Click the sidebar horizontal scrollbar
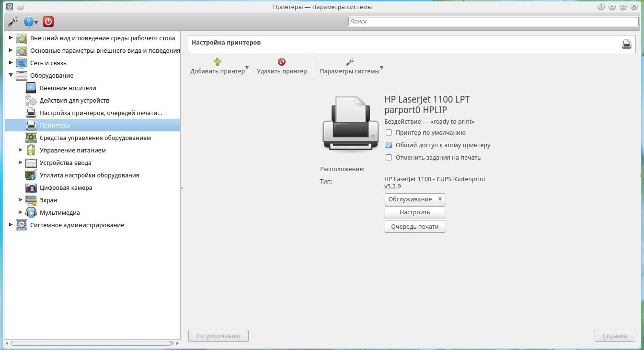Image resolution: width=644 pixels, height=350 pixels. pyautogui.click(x=92, y=343)
